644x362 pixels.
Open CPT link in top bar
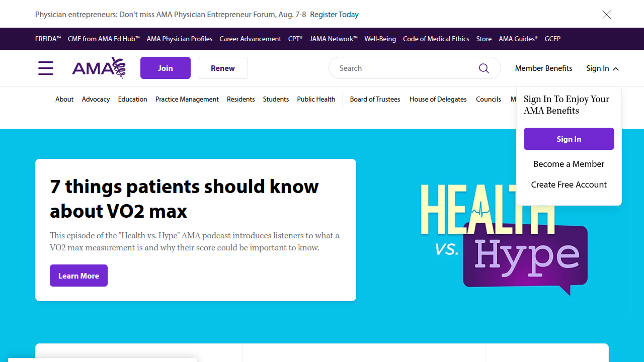point(295,39)
